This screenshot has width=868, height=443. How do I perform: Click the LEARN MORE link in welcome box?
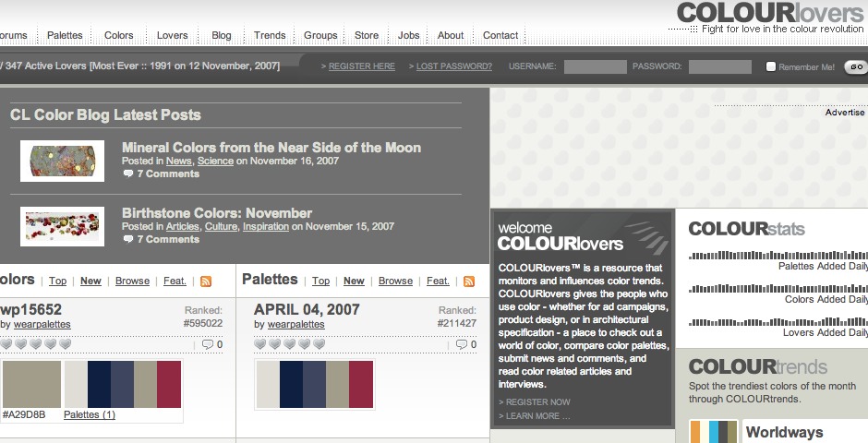(x=535, y=416)
